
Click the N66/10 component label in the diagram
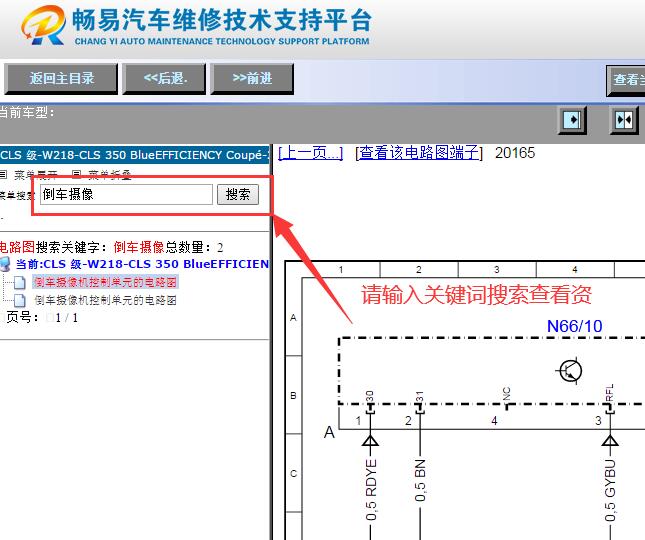tap(574, 327)
